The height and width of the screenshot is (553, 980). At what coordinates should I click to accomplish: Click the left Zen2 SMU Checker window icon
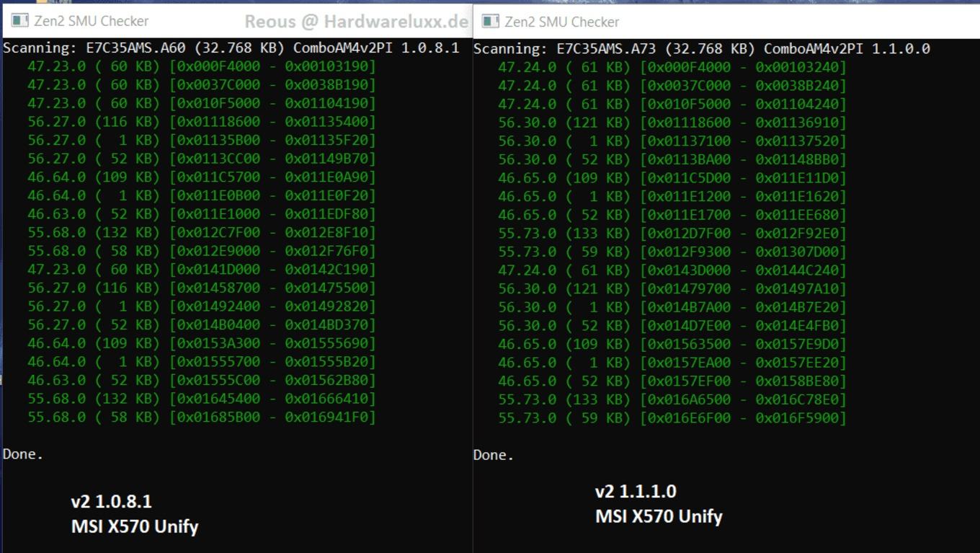click(x=20, y=21)
